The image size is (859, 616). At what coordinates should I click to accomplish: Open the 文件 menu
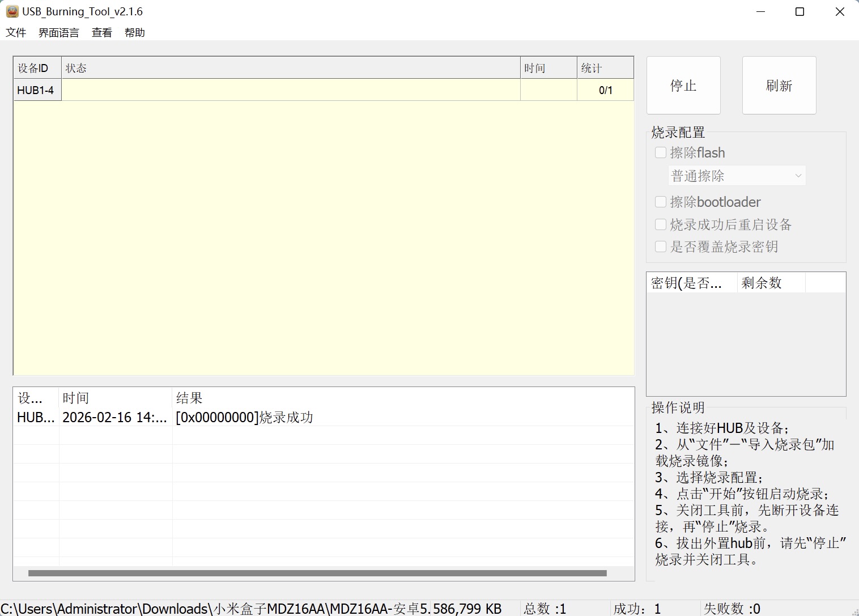coord(16,33)
